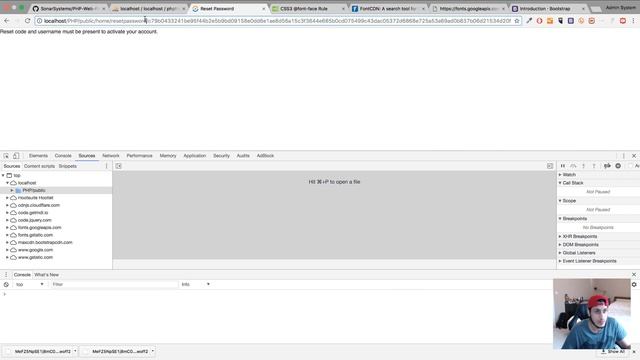
Task: Select www.google.com in sources tree
Action: tap(35, 250)
